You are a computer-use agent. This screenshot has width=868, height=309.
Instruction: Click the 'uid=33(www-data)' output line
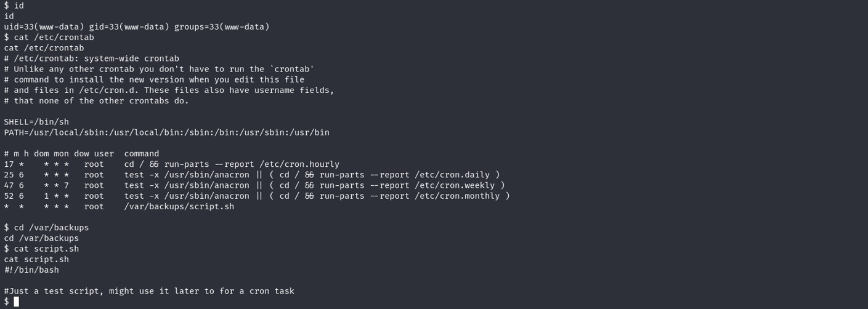137,26
